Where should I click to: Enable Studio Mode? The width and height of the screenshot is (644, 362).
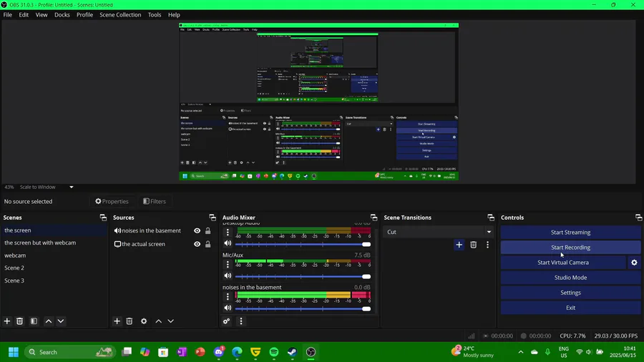tap(570, 278)
